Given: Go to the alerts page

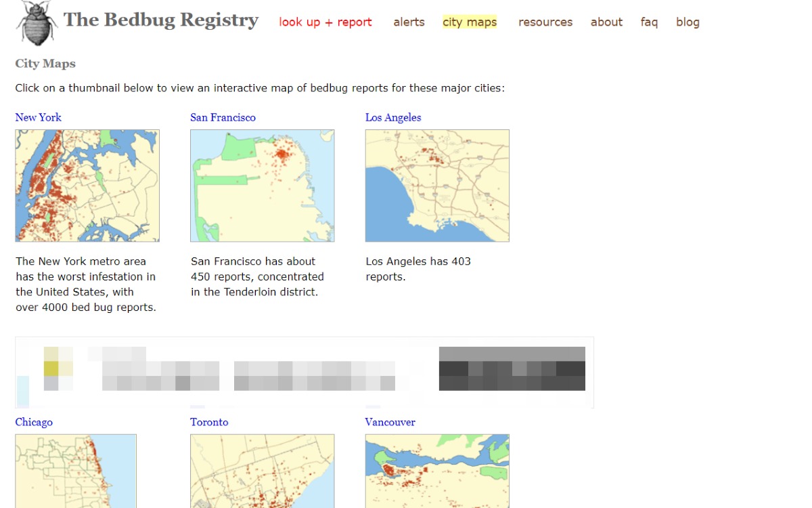Looking at the screenshot, I should pyautogui.click(x=409, y=22).
